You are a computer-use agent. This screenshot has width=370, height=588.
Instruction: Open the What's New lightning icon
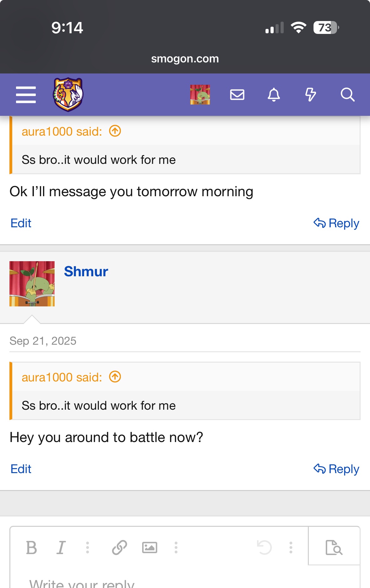click(x=311, y=94)
